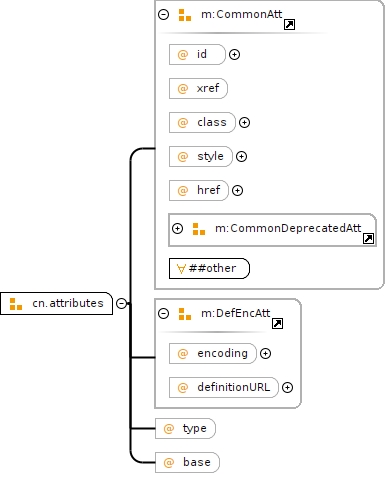Click the cn.attributes attribute group icon
386x478 pixels.
(x=16, y=304)
